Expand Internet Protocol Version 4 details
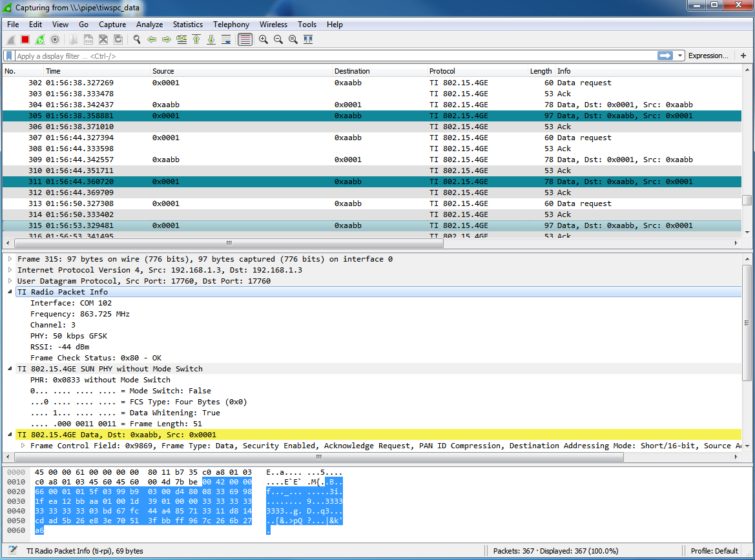Screen dimensions: 755x560 (8, 269)
